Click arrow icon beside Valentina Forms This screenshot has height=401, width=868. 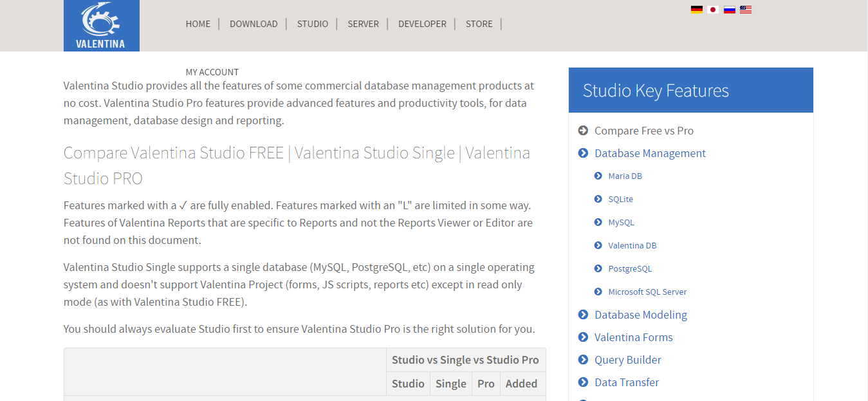click(583, 337)
